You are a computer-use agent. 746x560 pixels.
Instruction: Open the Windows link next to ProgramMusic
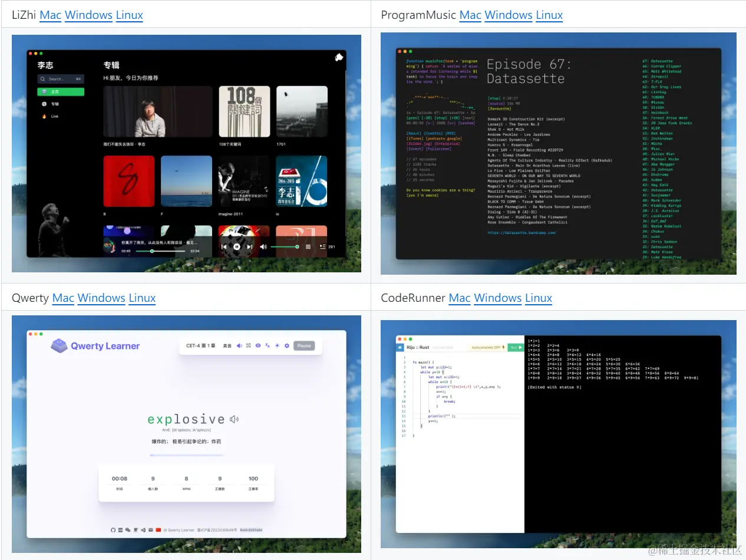[x=509, y=15]
